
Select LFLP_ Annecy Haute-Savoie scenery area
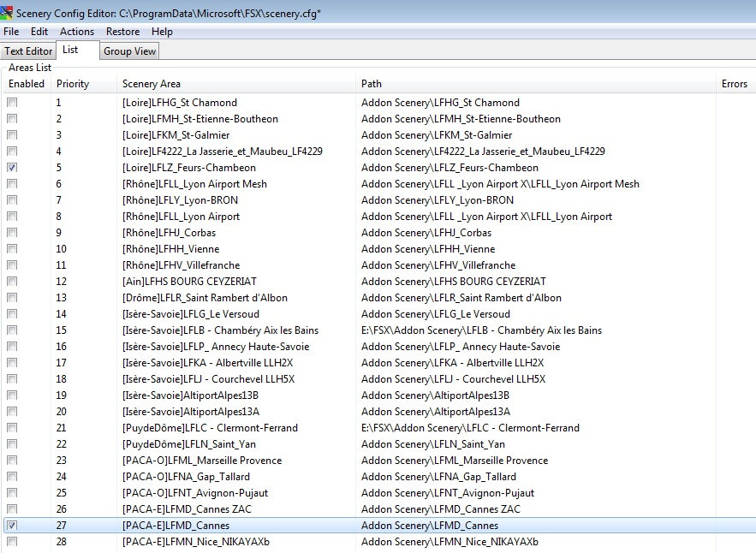tap(216, 347)
